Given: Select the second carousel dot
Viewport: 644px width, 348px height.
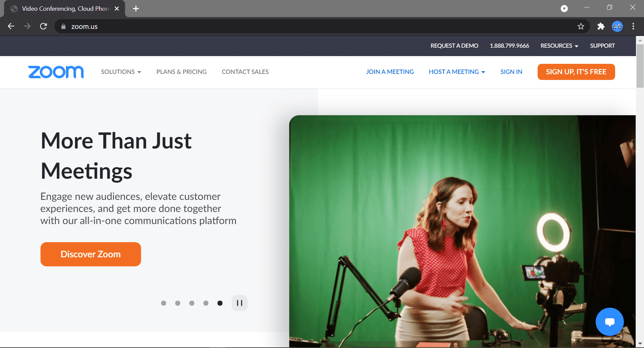Looking at the screenshot, I should click(x=178, y=303).
